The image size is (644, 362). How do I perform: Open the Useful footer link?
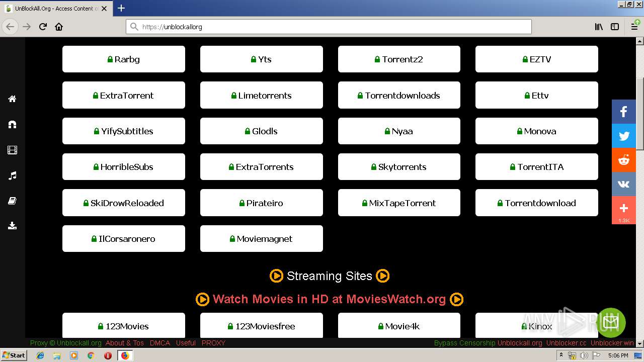click(x=186, y=343)
